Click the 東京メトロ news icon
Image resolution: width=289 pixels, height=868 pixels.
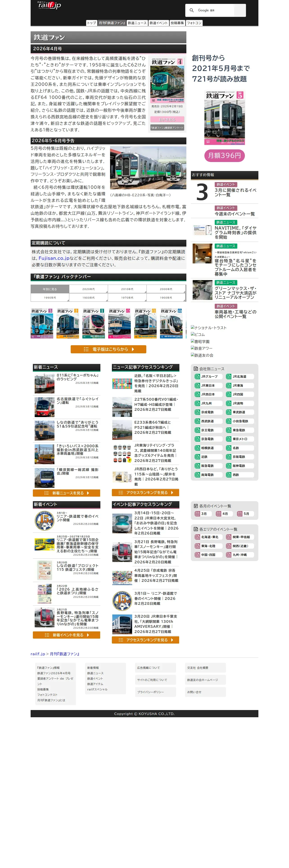coord(229,439)
